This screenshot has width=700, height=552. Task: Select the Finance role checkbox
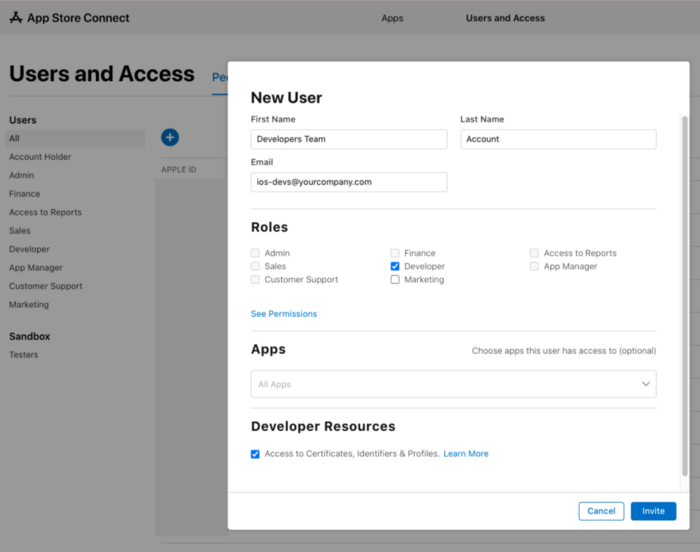(x=395, y=253)
